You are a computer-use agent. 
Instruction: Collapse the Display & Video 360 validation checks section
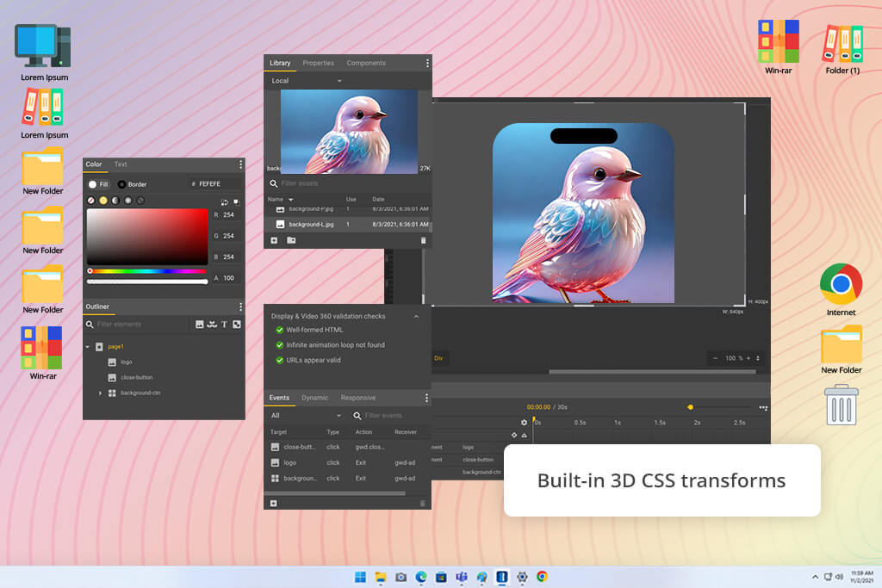coord(416,317)
